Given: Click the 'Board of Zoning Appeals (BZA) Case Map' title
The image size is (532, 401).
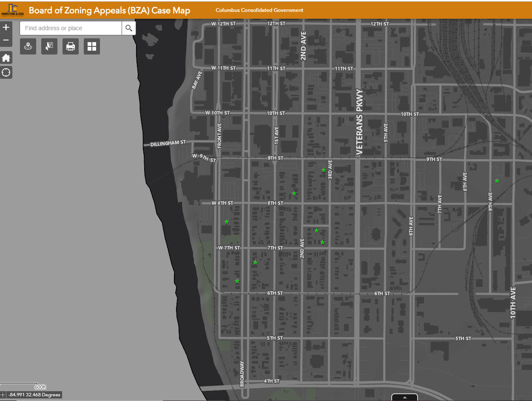Looking at the screenshot, I should coord(110,11).
